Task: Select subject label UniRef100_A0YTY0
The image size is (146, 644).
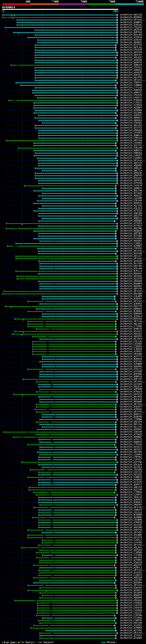Action: (x=131, y=357)
